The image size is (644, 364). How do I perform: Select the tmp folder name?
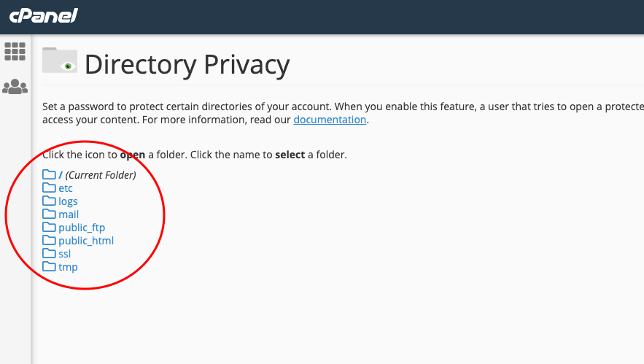pos(68,267)
